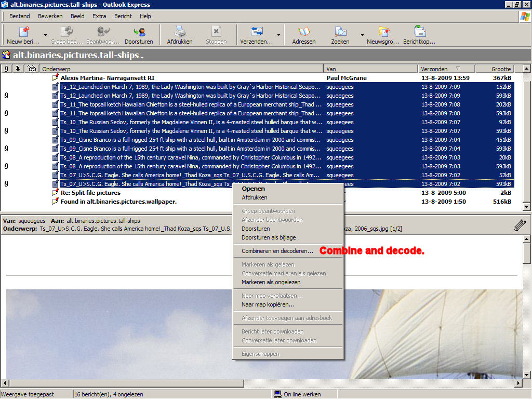Click the Doorsturen toolbar icon
Screen dimensions: 532x399
139,32
